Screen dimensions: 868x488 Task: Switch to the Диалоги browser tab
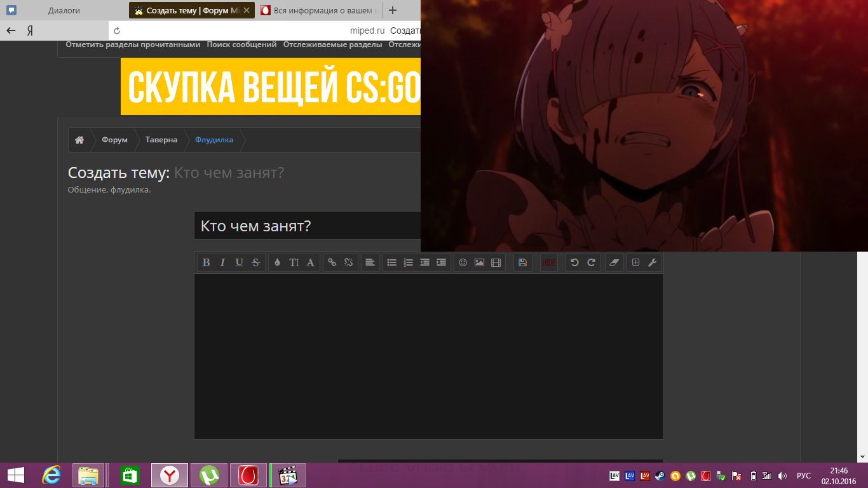(x=64, y=10)
